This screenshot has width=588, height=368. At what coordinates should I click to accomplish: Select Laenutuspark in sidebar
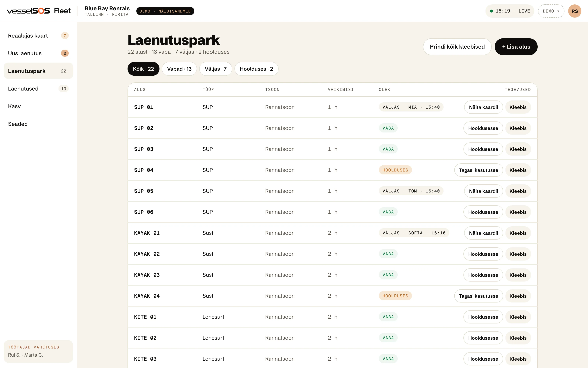pyautogui.click(x=38, y=71)
